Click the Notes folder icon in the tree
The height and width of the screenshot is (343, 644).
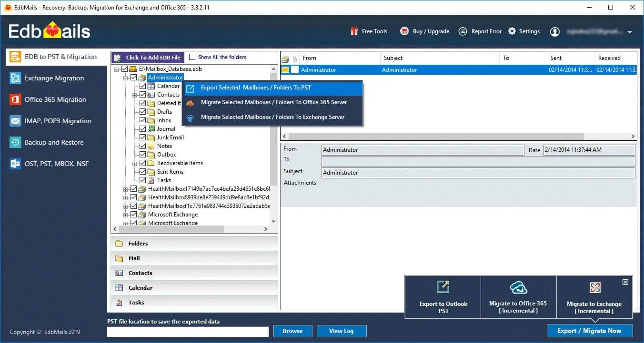[151, 146]
